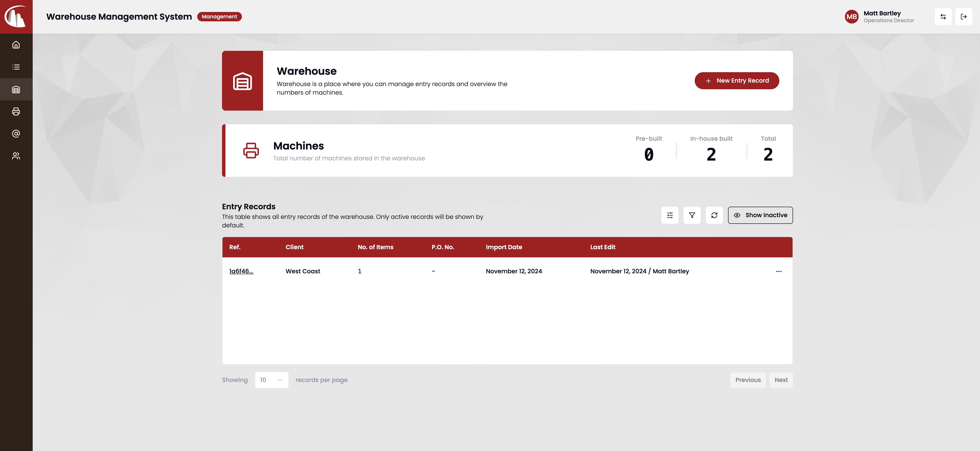Click the Management badge
Image resolution: width=980 pixels, height=451 pixels.
pyautogui.click(x=219, y=17)
